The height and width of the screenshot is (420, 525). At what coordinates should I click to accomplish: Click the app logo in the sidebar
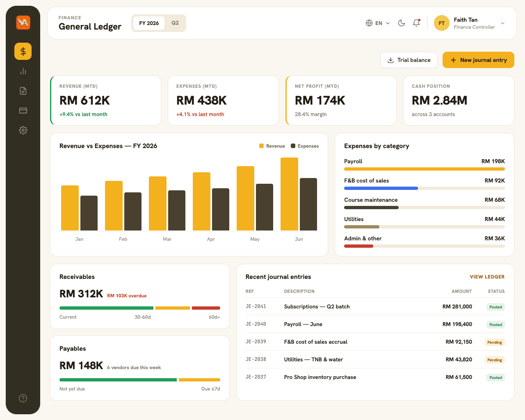[23, 22]
